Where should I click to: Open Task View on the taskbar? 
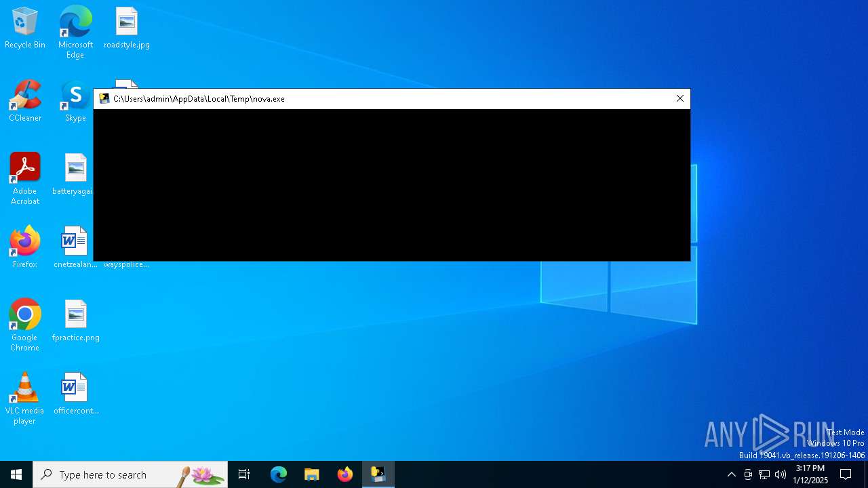pos(244,474)
